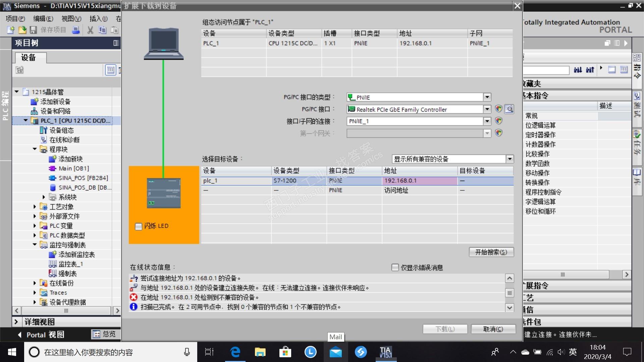Collapse the 程序块 tree node
Viewport: 644px width, 362px height.
click(x=35, y=149)
